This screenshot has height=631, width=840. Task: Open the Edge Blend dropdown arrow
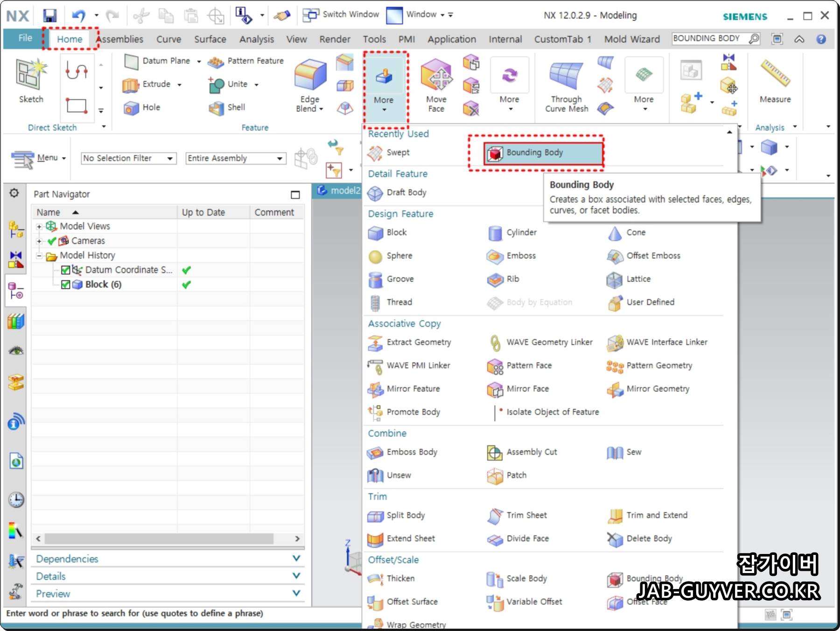click(x=321, y=109)
